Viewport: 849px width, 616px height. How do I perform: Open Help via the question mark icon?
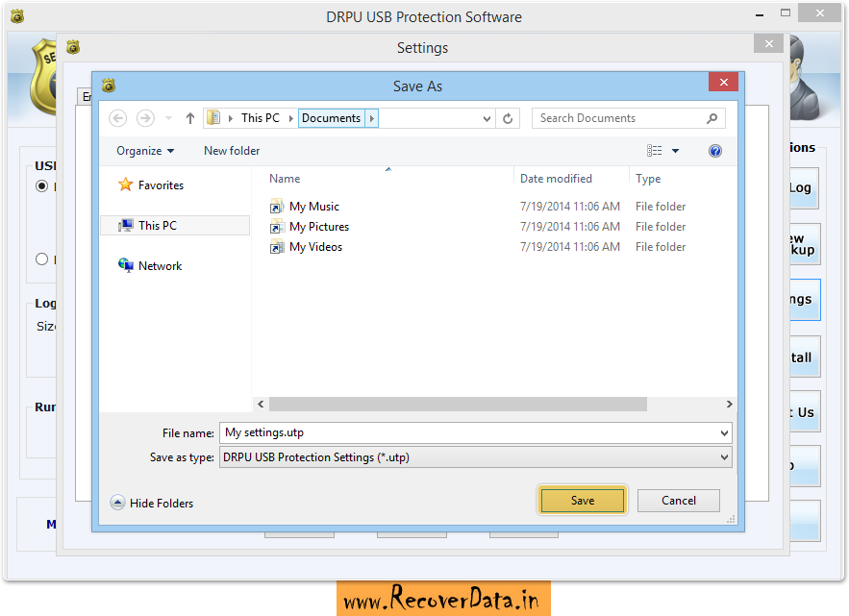pyautogui.click(x=714, y=151)
